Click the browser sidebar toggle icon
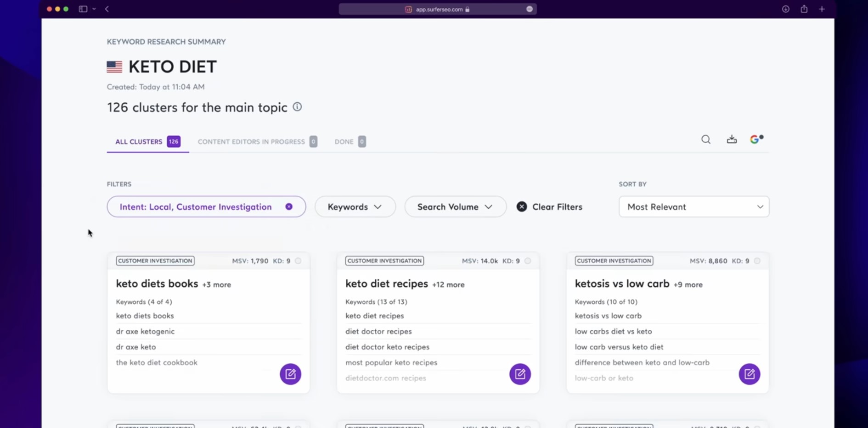This screenshot has height=428, width=868. point(83,9)
